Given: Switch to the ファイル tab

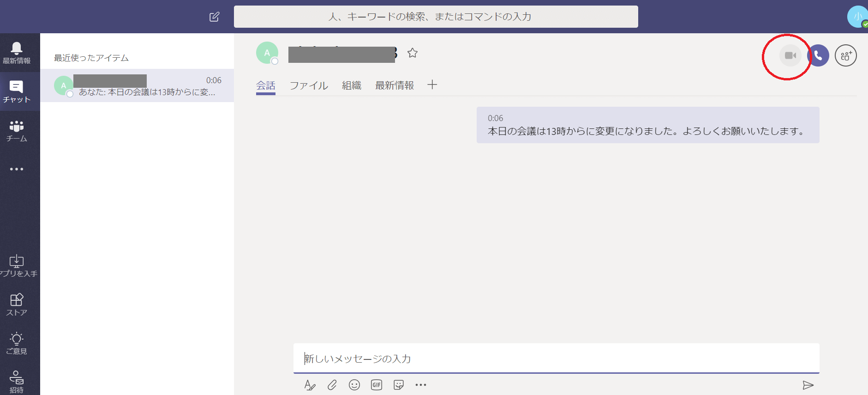Looking at the screenshot, I should pyautogui.click(x=309, y=85).
